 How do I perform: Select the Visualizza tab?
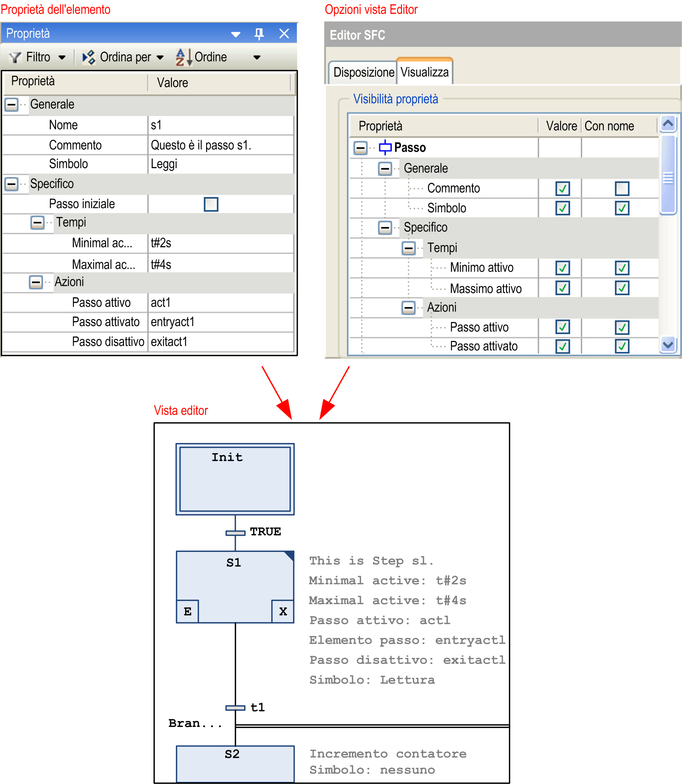tap(424, 72)
